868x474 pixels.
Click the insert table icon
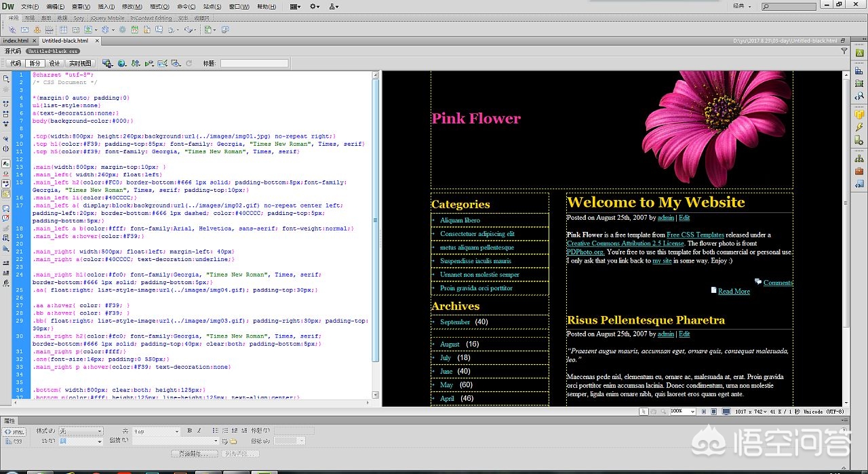click(63, 30)
